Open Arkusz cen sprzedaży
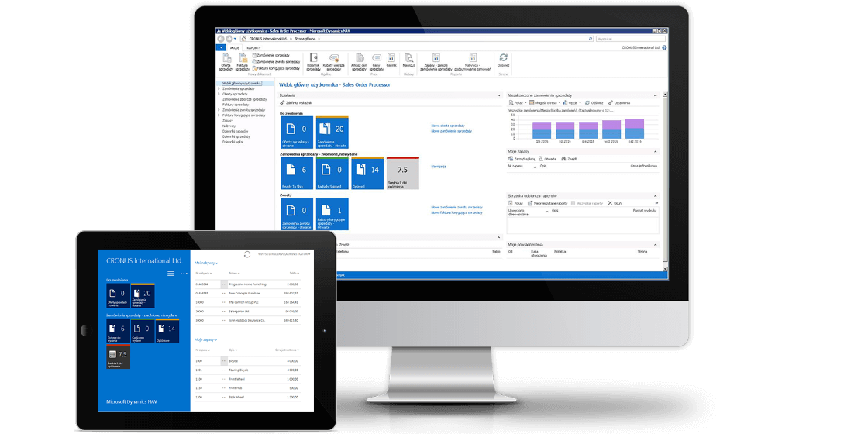 pyautogui.click(x=360, y=62)
